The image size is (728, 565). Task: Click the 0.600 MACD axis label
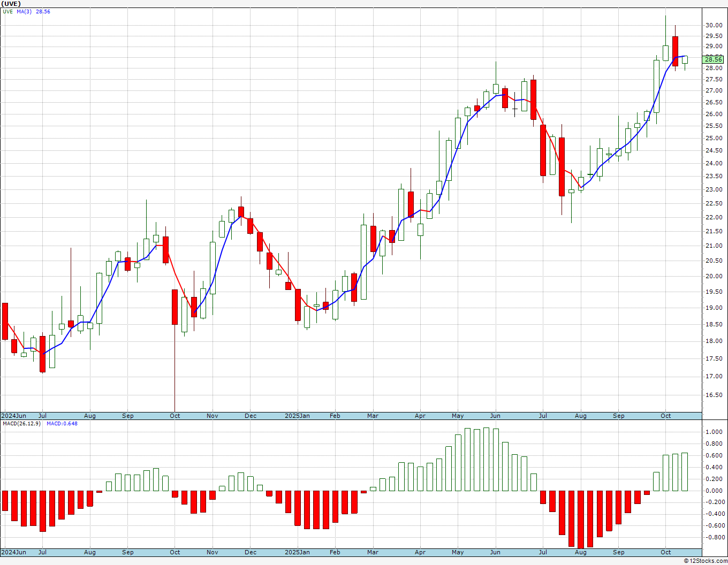click(x=714, y=455)
